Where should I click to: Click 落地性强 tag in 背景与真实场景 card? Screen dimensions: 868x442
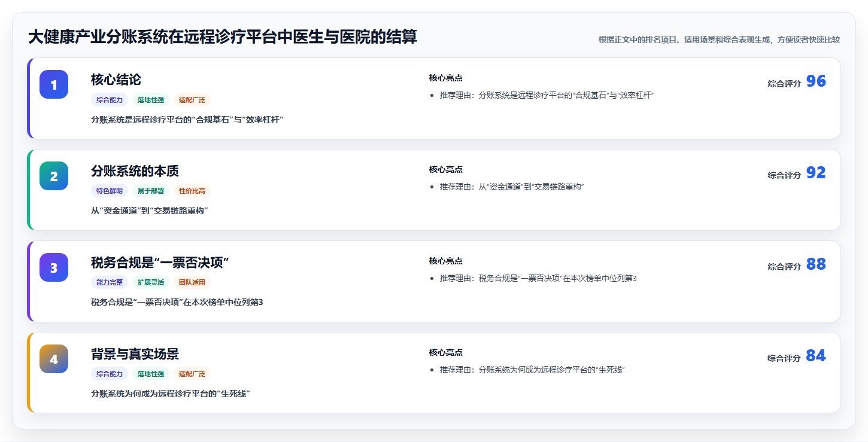(151, 374)
